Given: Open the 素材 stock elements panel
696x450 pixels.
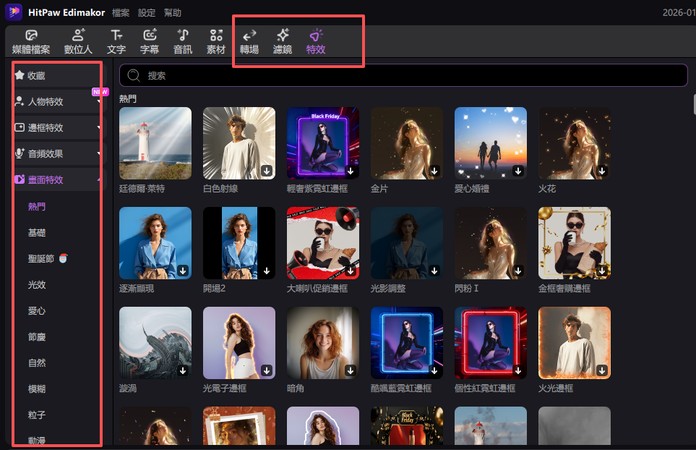Looking at the screenshot, I should tap(216, 41).
